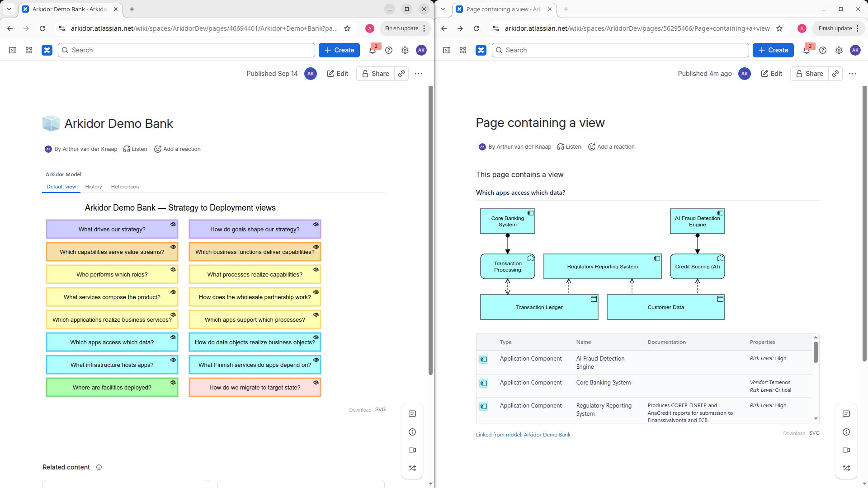The width and height of the screenshot is (868, 488).
Task: Select Default view tab
Action: (61, 187)
